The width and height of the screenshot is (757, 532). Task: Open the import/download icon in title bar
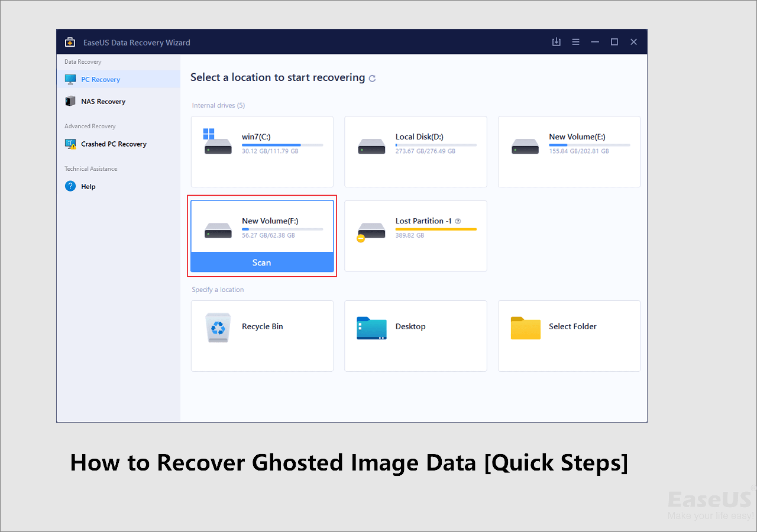coord(556,42)
